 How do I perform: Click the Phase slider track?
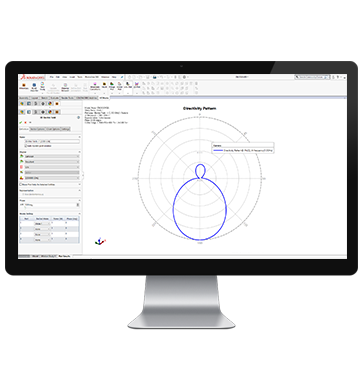51,207
